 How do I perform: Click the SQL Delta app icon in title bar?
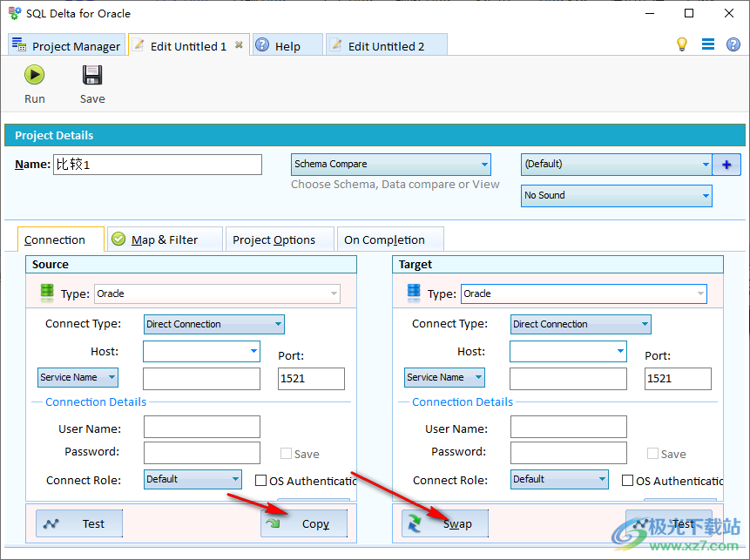(x=15, y=13)
